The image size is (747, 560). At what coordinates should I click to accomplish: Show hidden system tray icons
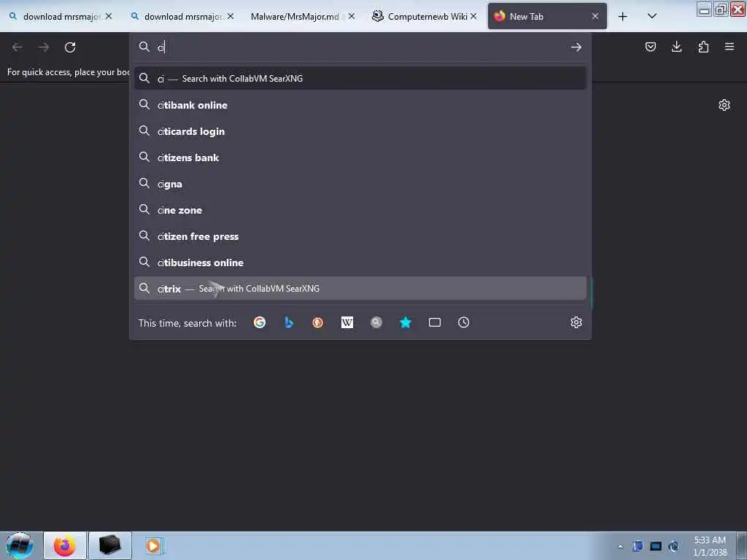coord(620,546)
